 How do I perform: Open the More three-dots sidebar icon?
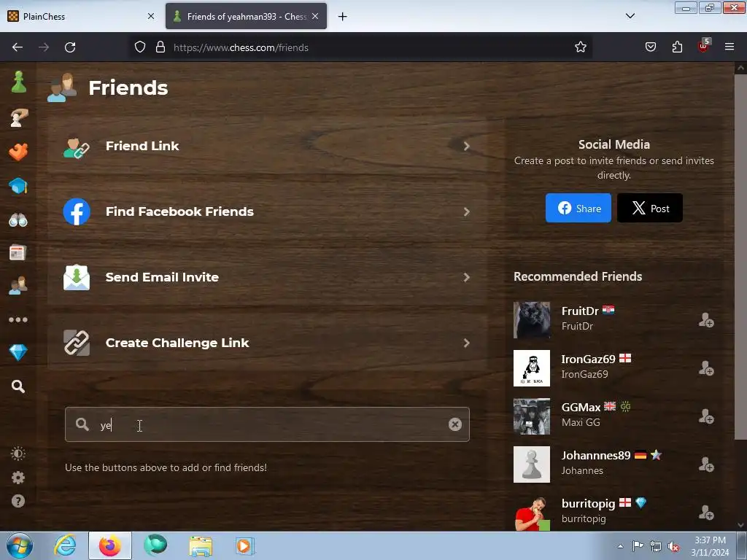click(x=18, y=319)
